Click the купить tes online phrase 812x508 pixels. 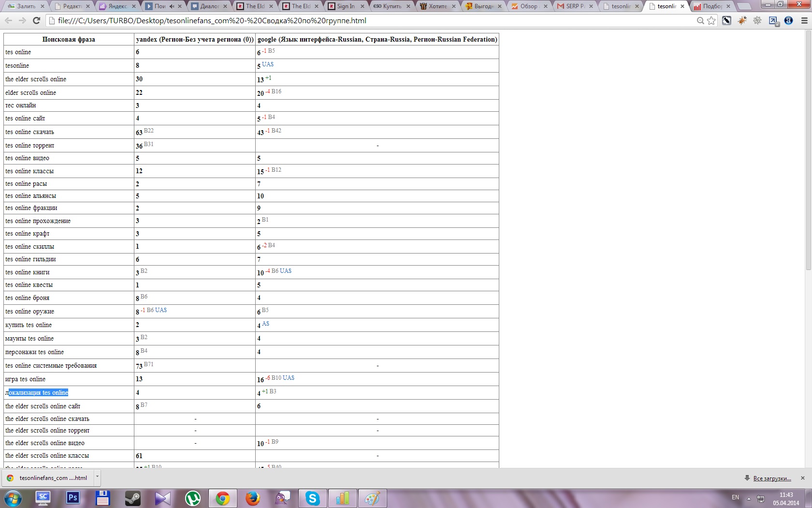29,325
